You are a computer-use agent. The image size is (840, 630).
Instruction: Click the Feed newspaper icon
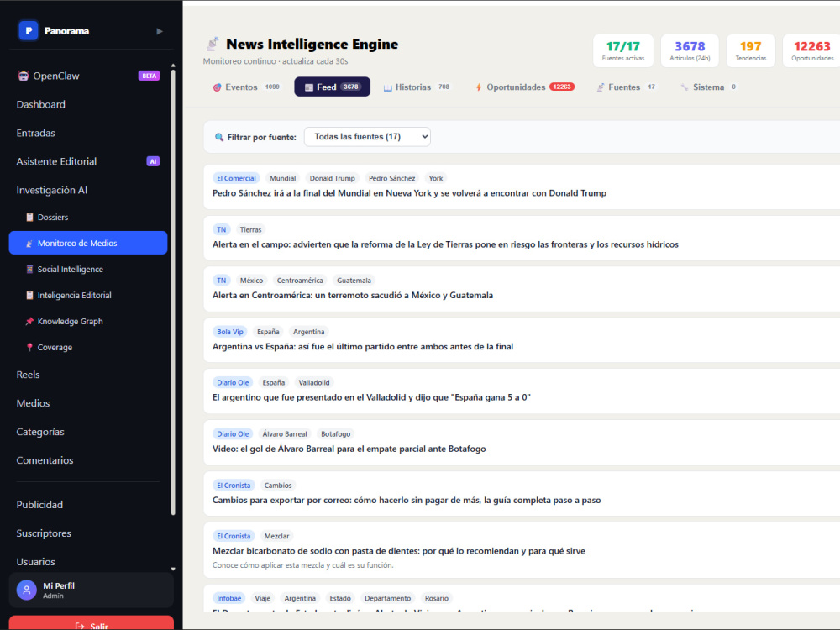point(308,87)
